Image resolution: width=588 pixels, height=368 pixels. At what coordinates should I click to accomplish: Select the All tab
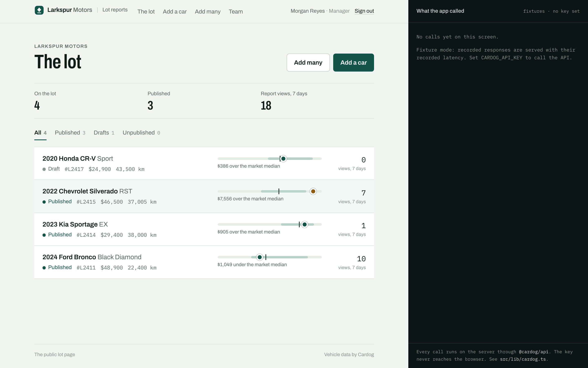tap(40, 133)
